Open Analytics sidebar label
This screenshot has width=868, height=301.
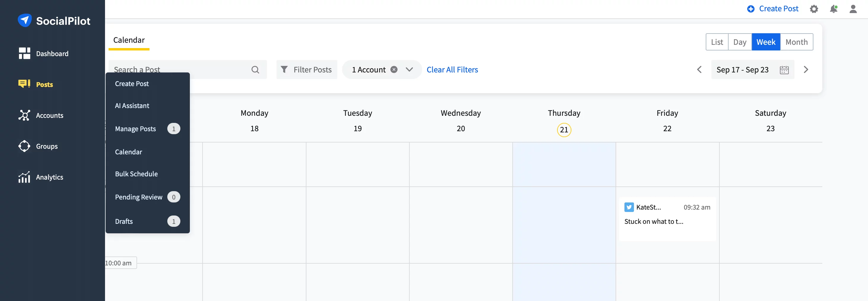click(x=50, y=177)
